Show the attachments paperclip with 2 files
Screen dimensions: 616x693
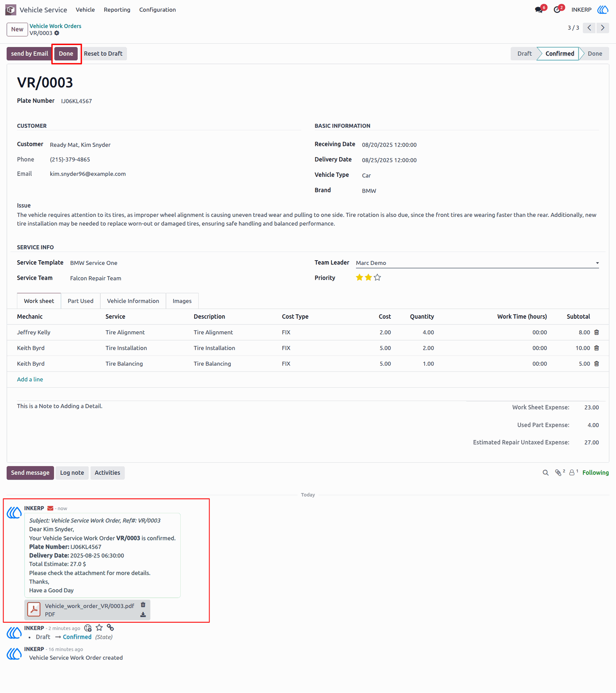pyautogui.click(x=559, y=472)
